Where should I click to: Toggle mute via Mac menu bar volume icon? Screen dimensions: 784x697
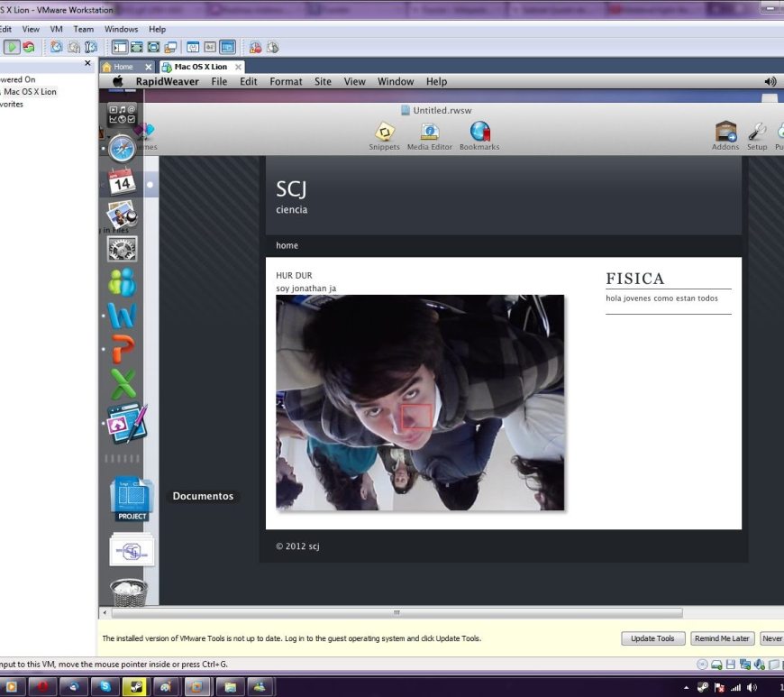pos(770,81)
